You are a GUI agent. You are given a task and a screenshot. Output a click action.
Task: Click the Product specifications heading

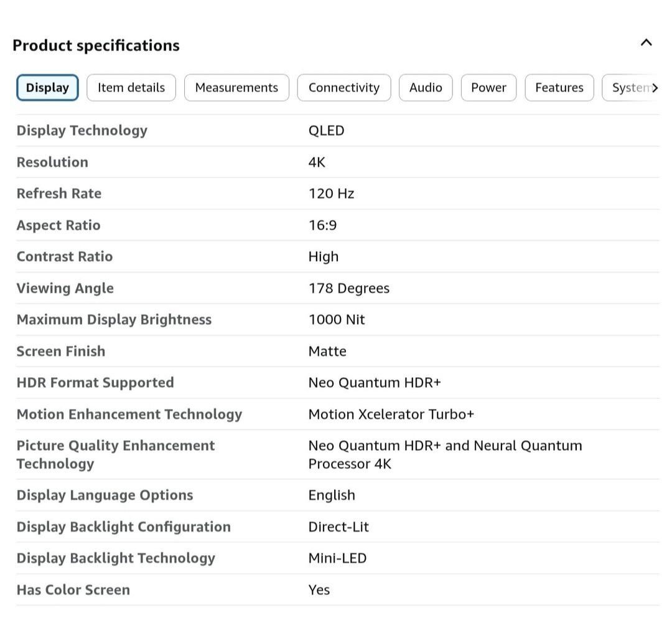tap(96, 45)
